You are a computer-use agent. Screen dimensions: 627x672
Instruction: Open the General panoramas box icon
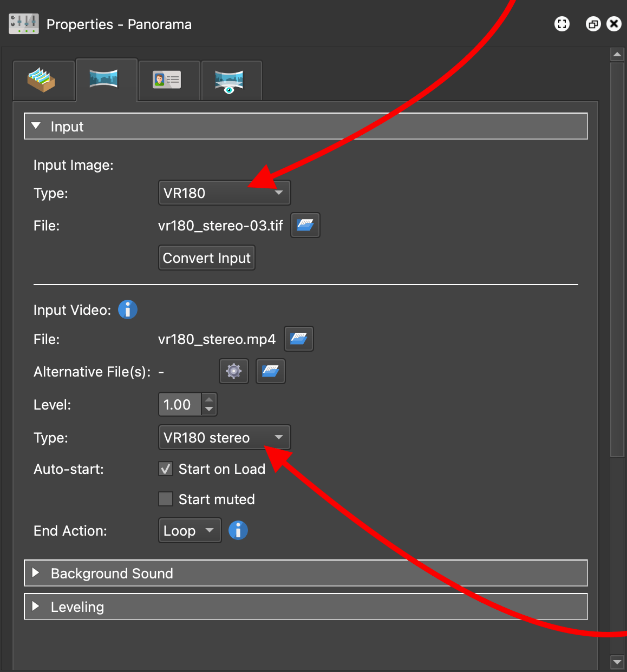click(44, 80)
